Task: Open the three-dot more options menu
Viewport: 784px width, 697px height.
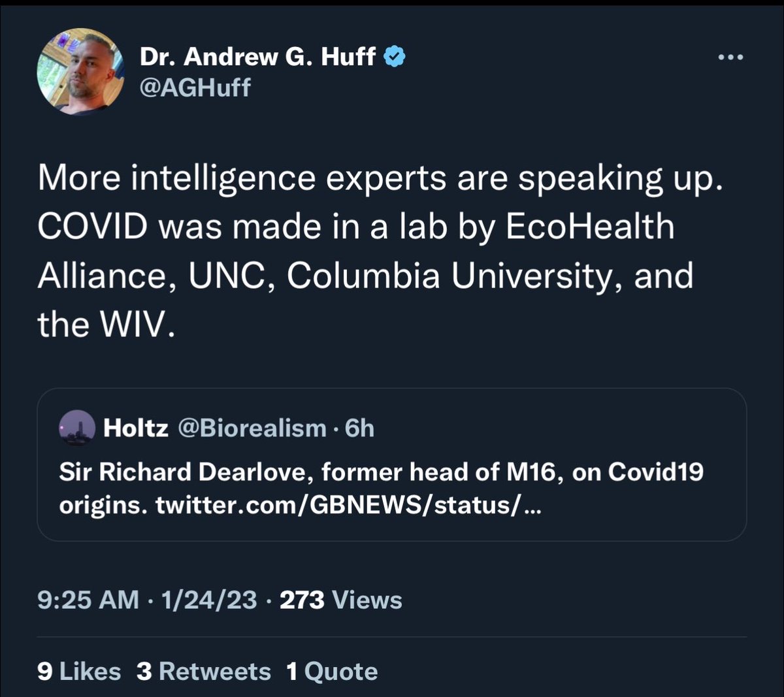Action: 730,57
